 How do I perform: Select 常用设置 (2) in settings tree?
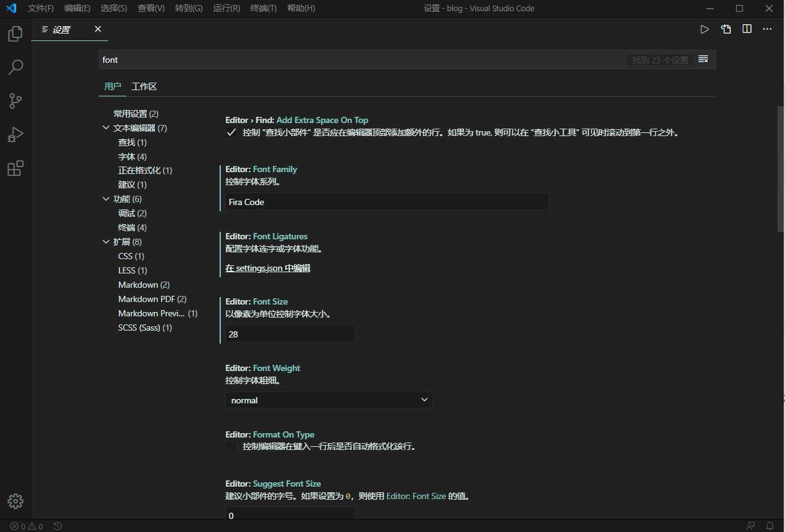136,114
